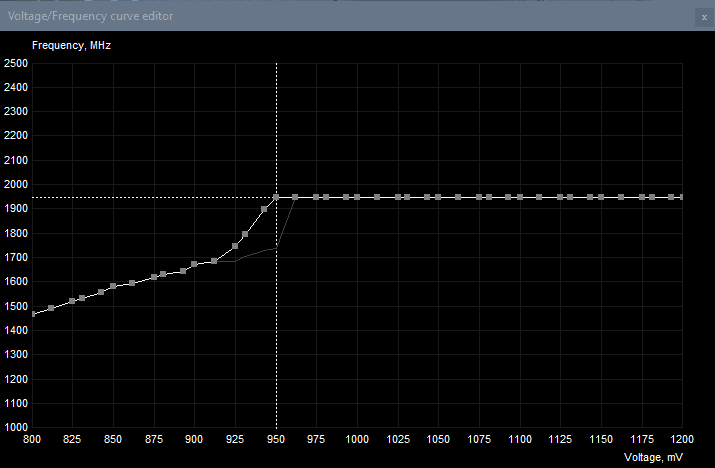This screenshot has width=715, height=468.
Task: Select the flat-line point on the 1175 mV gridline
Action: click(642, 197)
